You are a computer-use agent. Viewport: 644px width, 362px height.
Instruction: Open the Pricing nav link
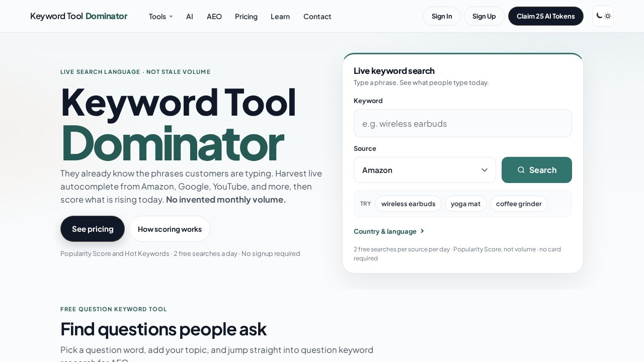[x=246, y=17]
